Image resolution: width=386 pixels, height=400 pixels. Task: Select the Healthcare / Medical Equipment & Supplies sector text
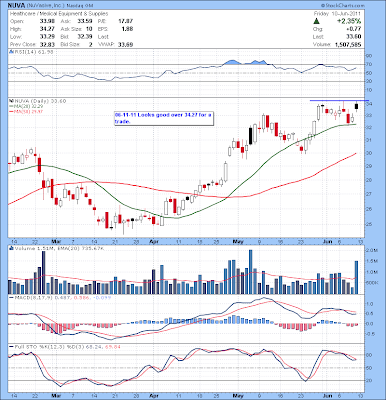pyautogui.click(x=59, y=14)
